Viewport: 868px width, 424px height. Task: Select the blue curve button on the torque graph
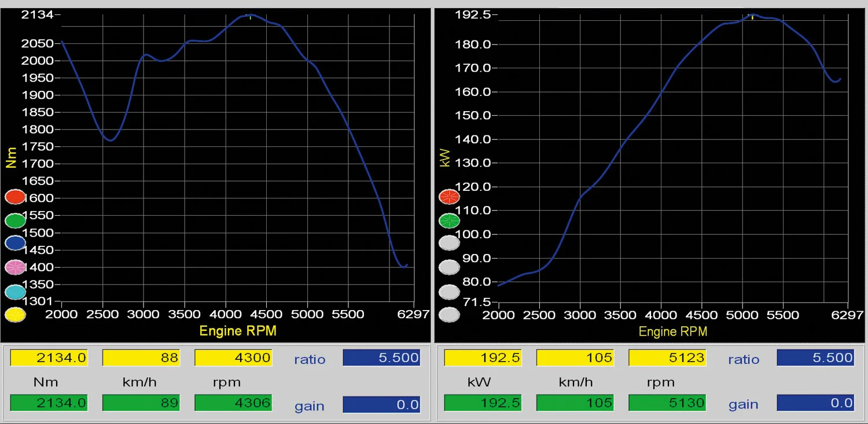click(x=14, y=243)
